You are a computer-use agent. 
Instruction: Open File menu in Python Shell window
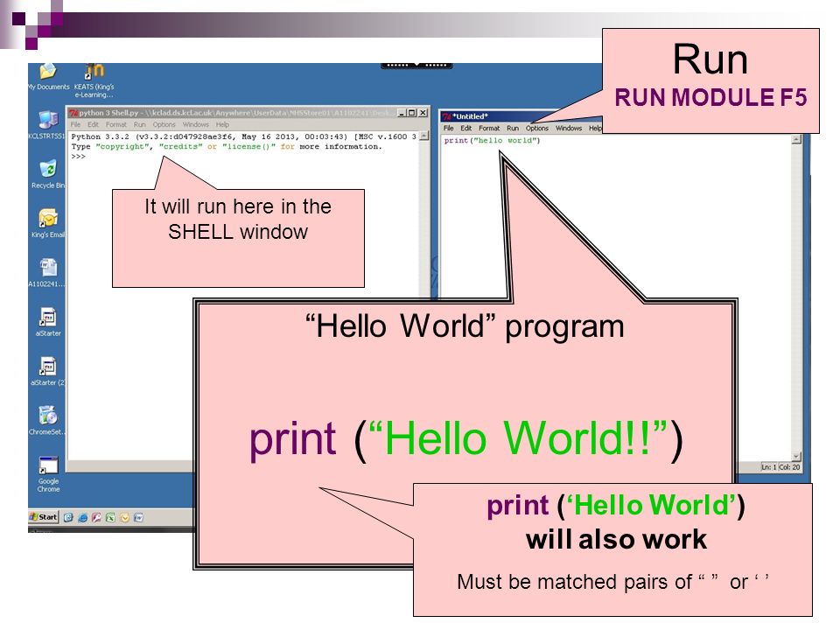(76, 124)
